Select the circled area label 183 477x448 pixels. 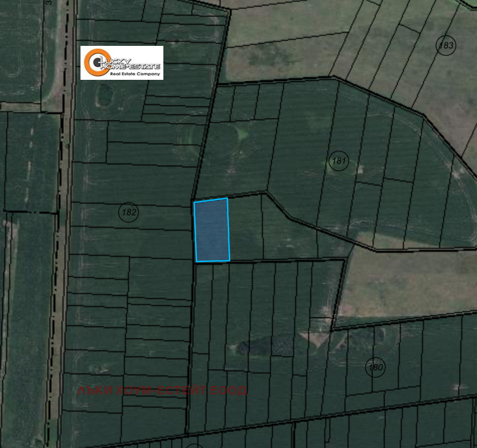point(445,46)
